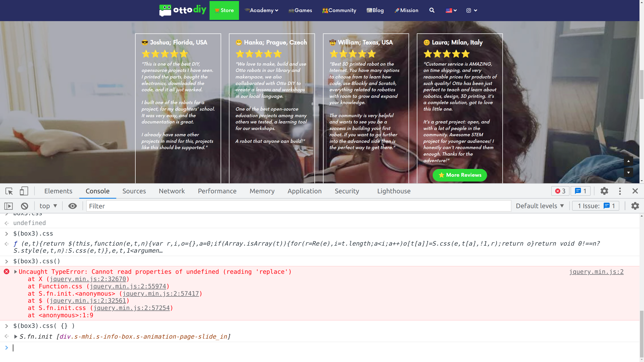Click the inspect element picker icon

tap(9, 191)
